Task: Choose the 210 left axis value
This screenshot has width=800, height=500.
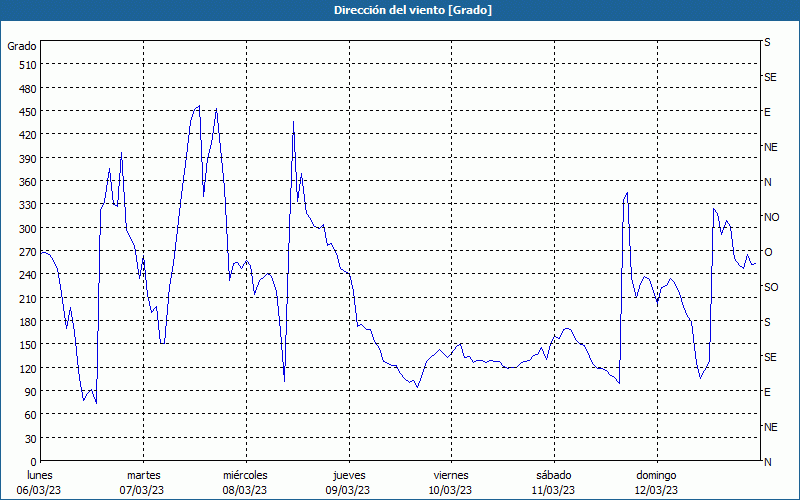Action: (28, 299)
